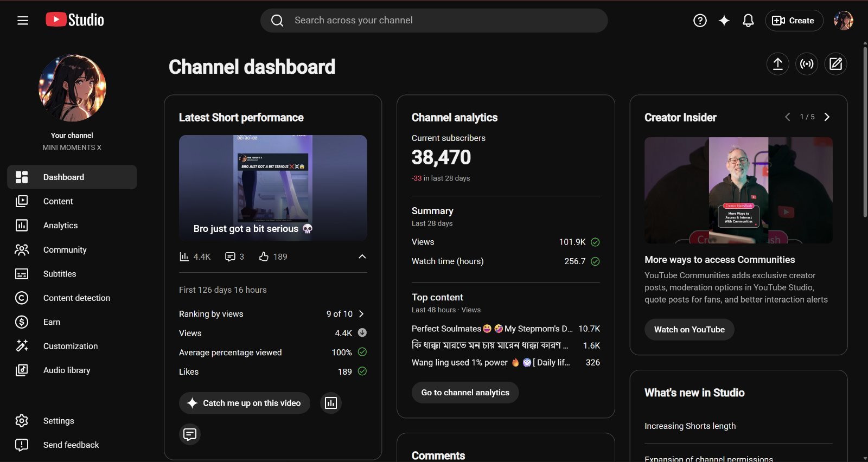Go to next Creator Insider card
The image size is (868, 462).
coord(827,117)
